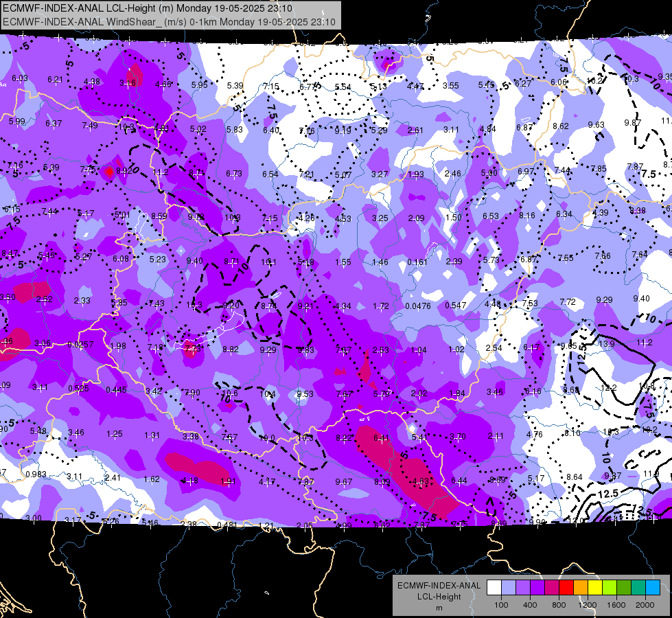Select the 2.54 grid value
672x618 pixels.
point(494,347)
